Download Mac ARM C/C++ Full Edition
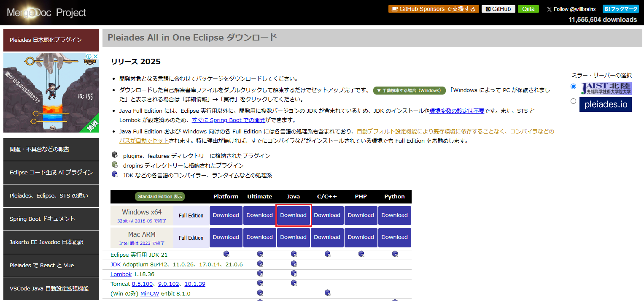 [x=327, y=238]
